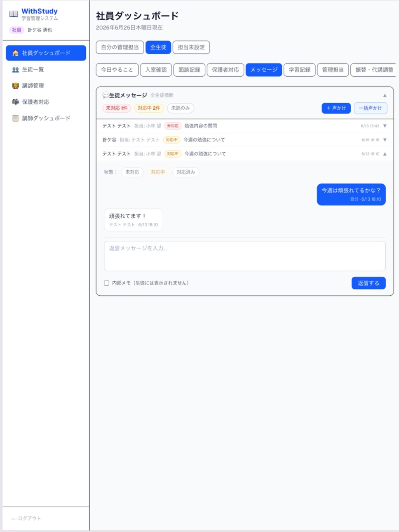Switch to the 面談記録 tab
Viewport: 399px width, 532px height.
pos(189,70)
